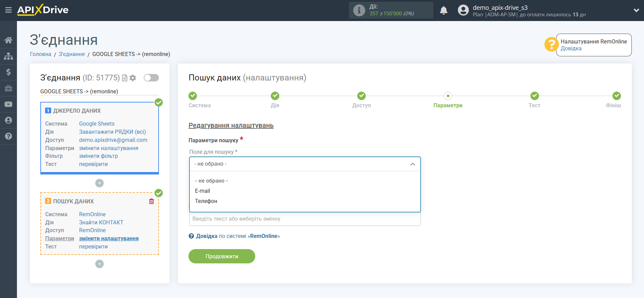Click перевірити in data source block
This screenshot has width=644, height=298.
coord(93,164)
